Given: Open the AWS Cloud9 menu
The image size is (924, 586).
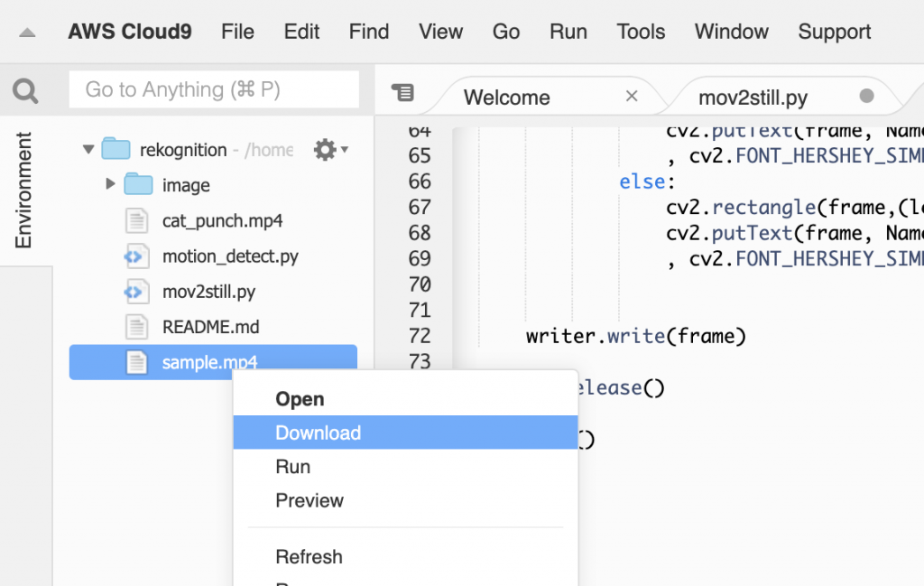Looking at the screenshot, I should [x=130, y=32].
